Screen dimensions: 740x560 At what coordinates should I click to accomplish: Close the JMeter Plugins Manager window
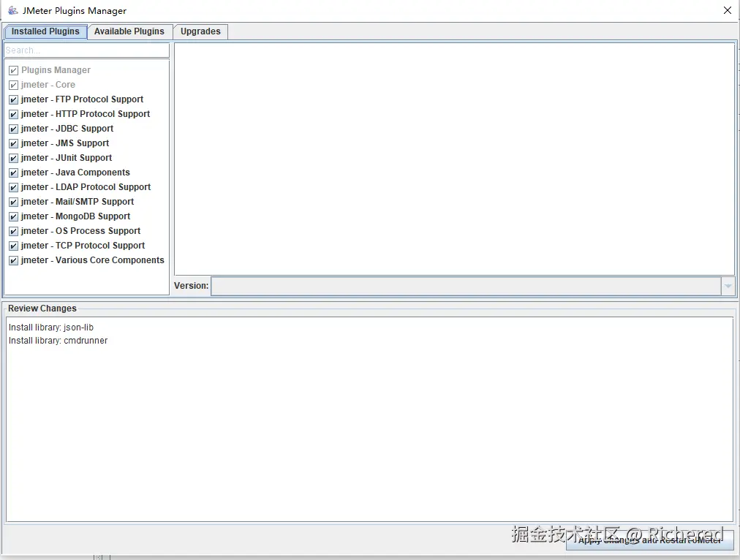click(x=728, y=10)
